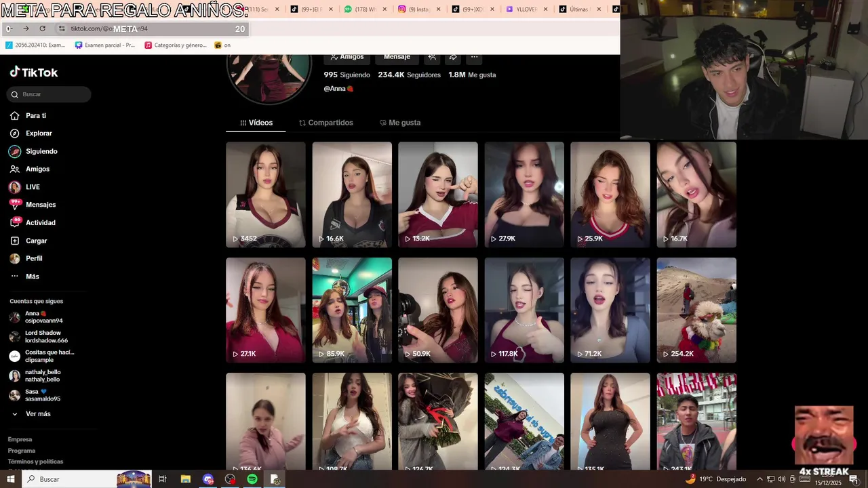Open Sasa sasamaldo95 followed account
This screenshot has width=868, height=488.
pyautogui.click(x=35, y=396)
